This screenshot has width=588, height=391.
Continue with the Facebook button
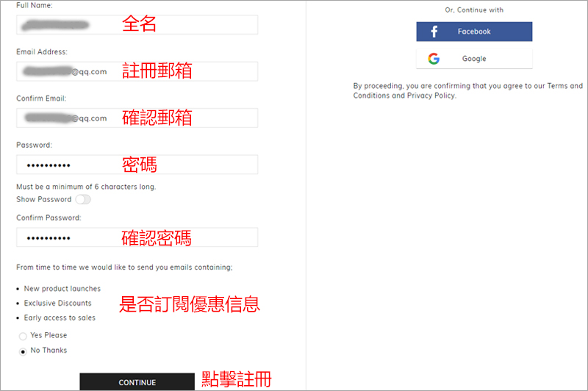474,32
